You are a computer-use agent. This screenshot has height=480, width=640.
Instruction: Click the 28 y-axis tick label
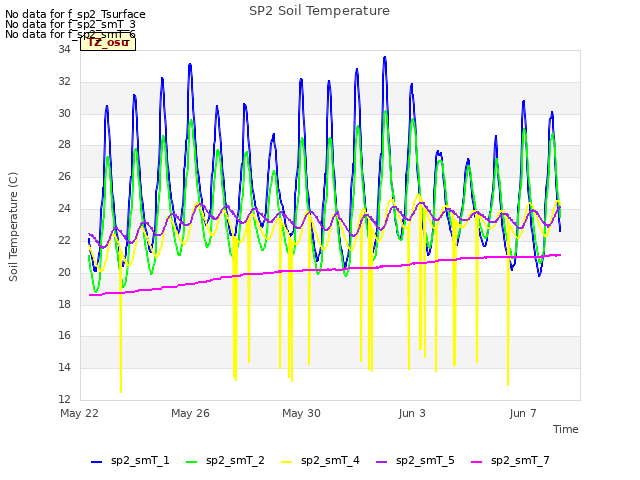tap(64, 145)
